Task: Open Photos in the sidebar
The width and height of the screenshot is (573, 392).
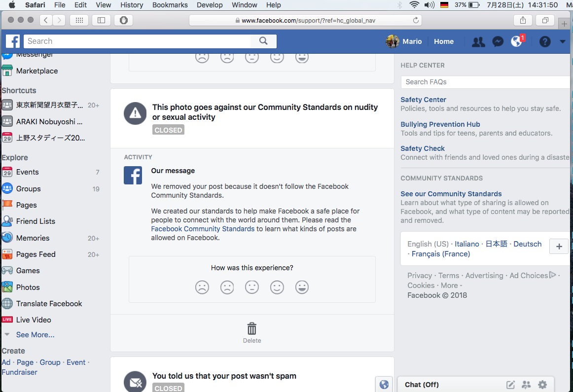Action: point(28,287)
